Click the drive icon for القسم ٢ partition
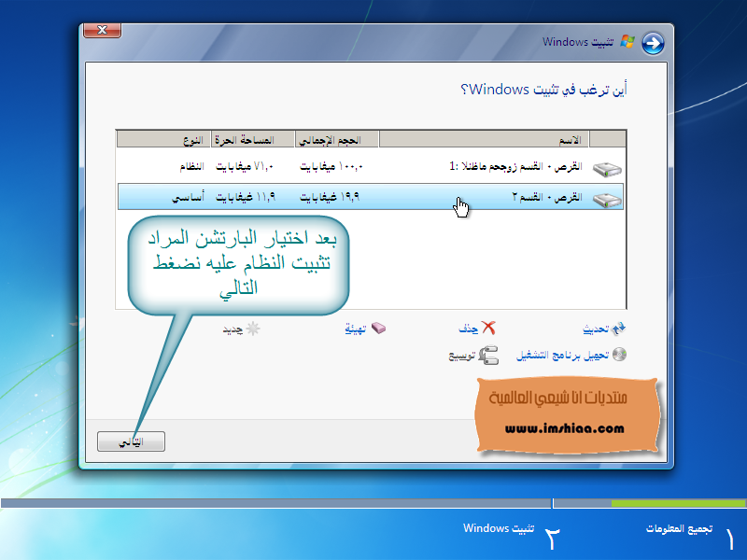The image size is (747, 560). pos(607,199)
